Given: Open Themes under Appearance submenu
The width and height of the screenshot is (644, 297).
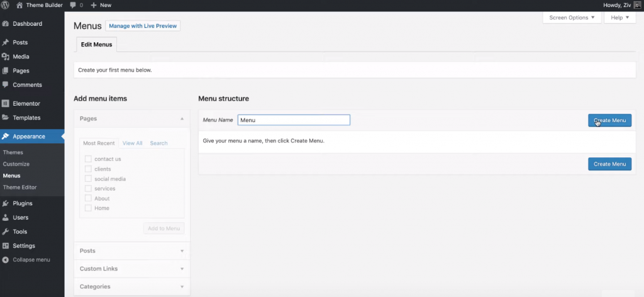Looking at the screenshot, I should click(x=13, y=152).
